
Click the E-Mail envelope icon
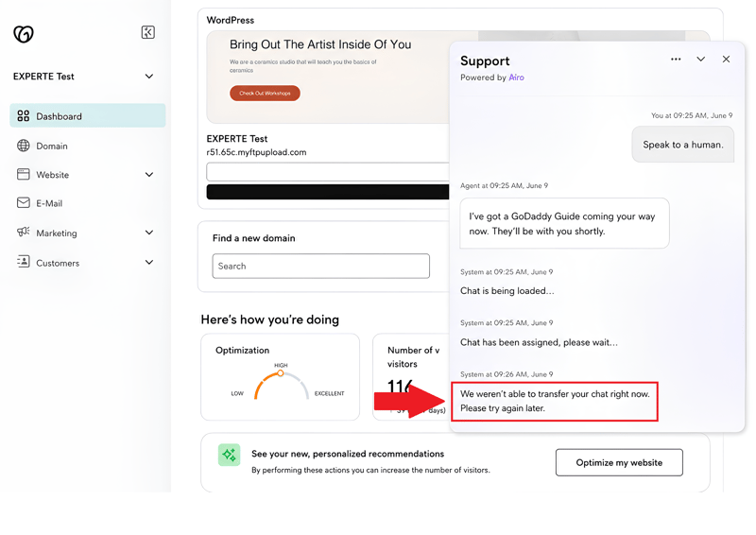pos(23,202)
